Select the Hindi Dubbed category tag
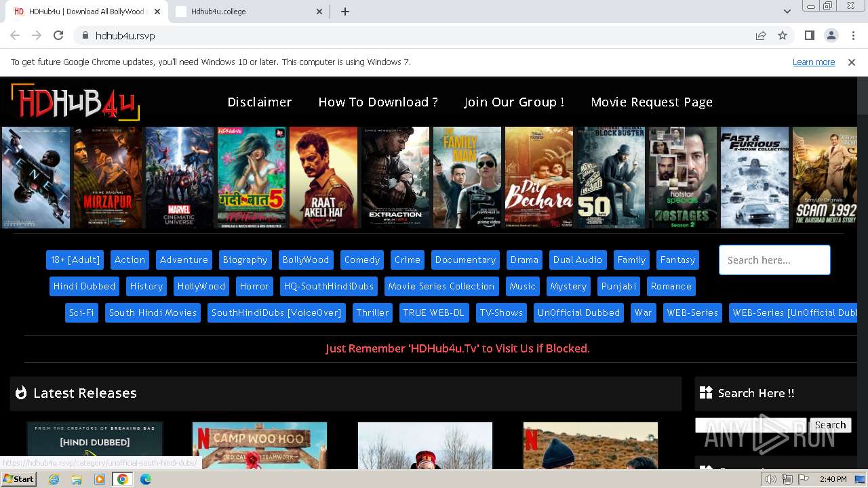 tap(84, 286)
